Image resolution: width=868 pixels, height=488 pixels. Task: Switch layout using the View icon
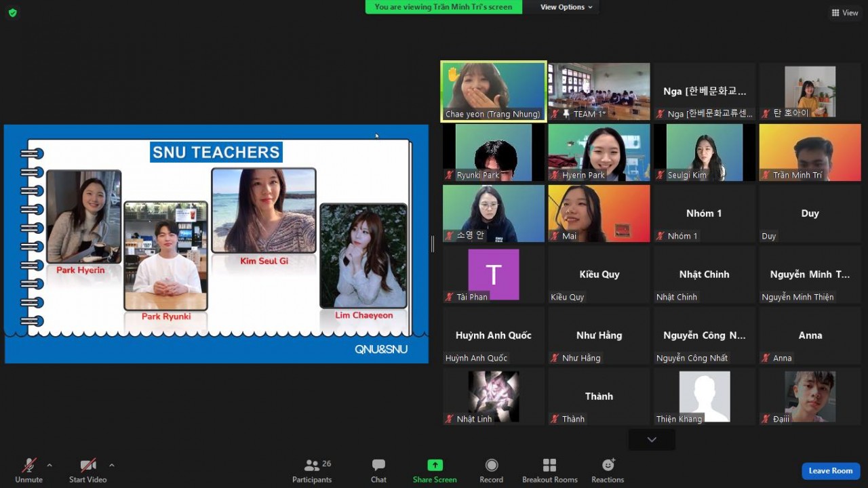click(x=845, y=12)
